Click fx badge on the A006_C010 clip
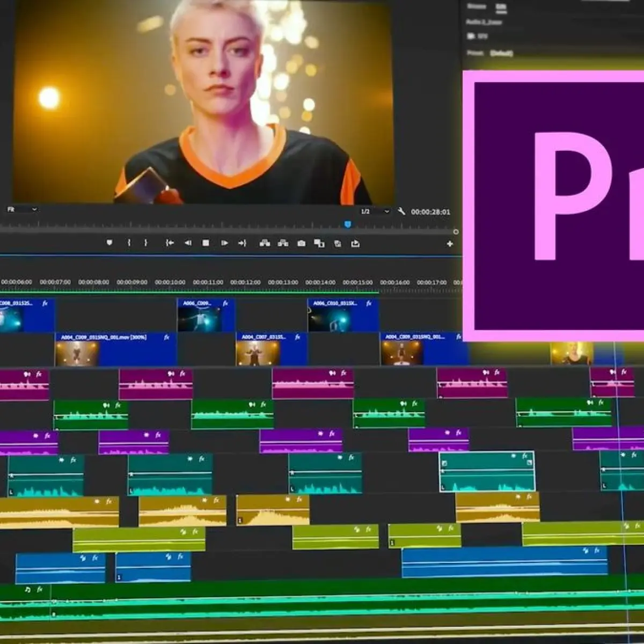This screenshot has height=644, width=644. click(369, 303)
